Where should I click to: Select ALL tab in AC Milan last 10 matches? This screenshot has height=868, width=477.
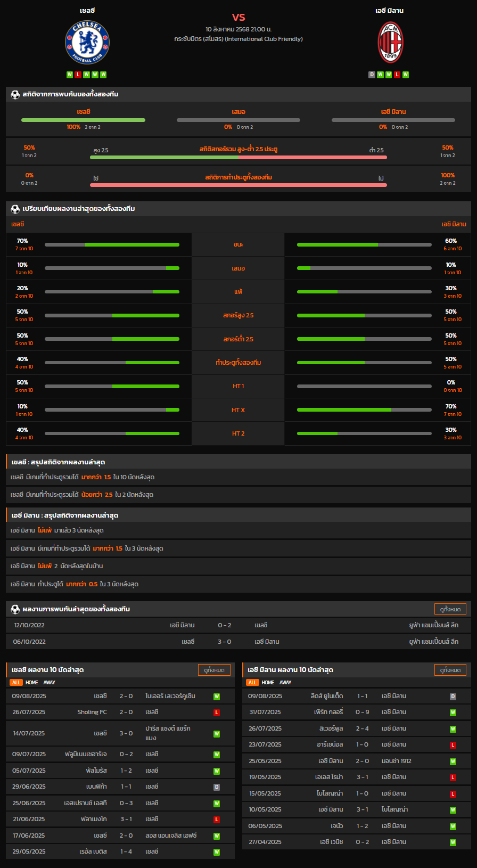point(252,683)
